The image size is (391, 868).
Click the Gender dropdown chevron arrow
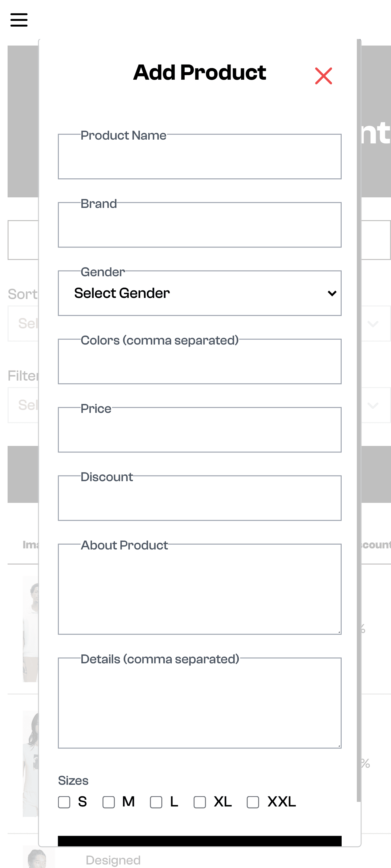coord(332,294)
